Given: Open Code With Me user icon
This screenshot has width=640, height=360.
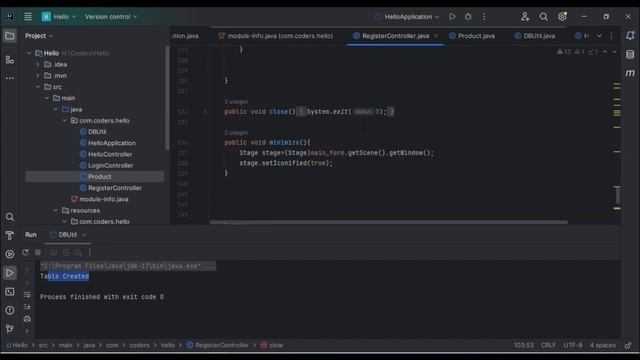Looking at the screenshot, I should point(525,17).
